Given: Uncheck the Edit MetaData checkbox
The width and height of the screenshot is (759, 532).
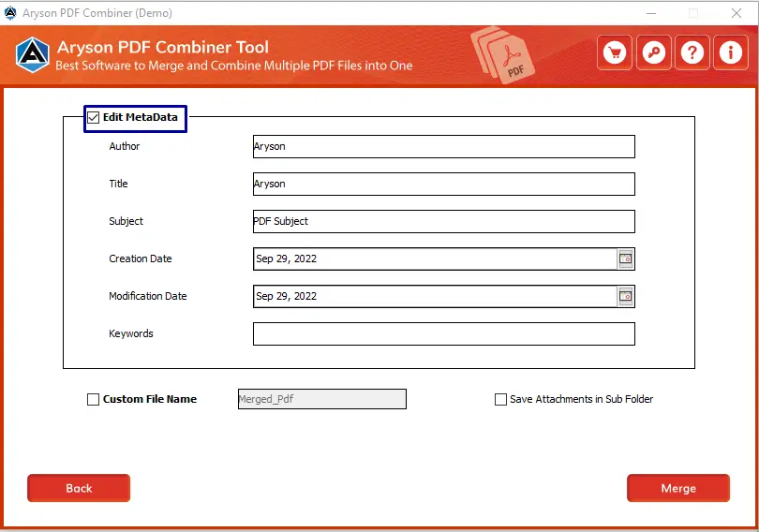Looking at the screenshot, I should pos(93,118).
